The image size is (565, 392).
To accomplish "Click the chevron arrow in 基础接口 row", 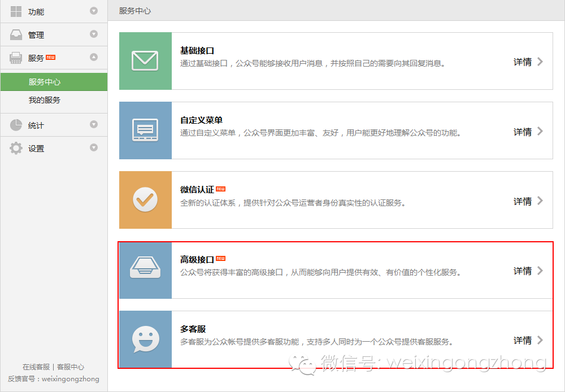I will point(540,62).
